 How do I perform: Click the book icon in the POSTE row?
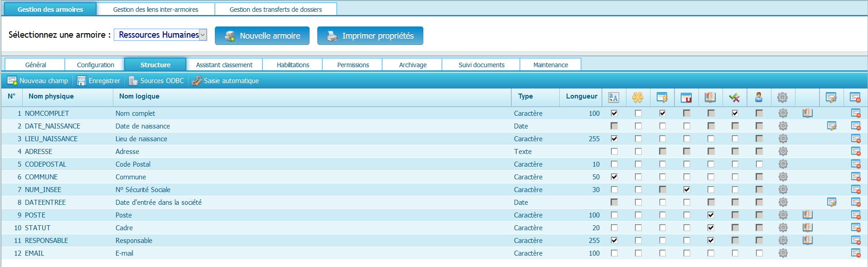click(807, 215)
